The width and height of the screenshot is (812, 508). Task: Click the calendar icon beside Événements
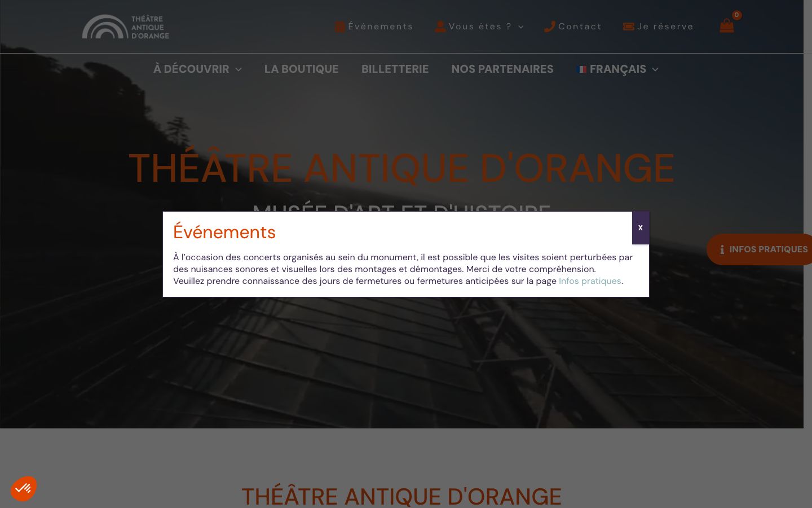pos(340,27)
